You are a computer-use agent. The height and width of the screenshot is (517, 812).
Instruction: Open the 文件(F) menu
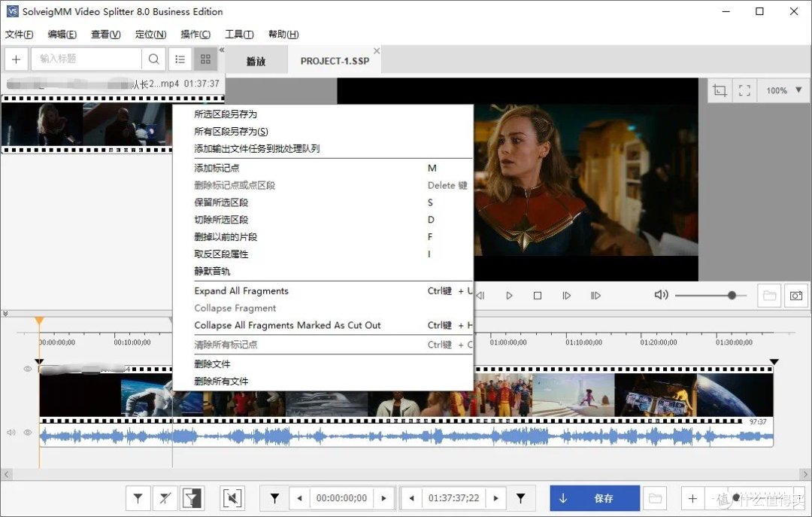pyautogui.click(x=19, y=34)
